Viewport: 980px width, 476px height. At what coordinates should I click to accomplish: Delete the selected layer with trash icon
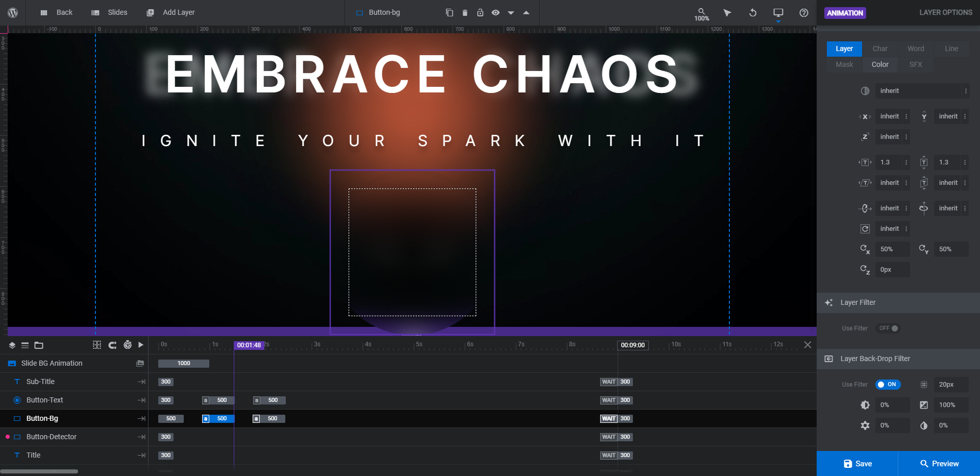[x=465, y=13]
